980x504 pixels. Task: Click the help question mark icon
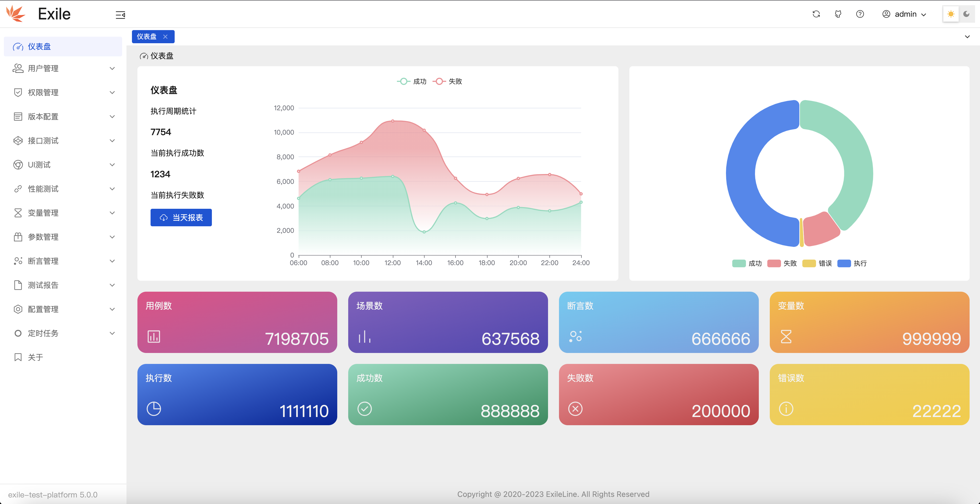[x=860, y=14]
